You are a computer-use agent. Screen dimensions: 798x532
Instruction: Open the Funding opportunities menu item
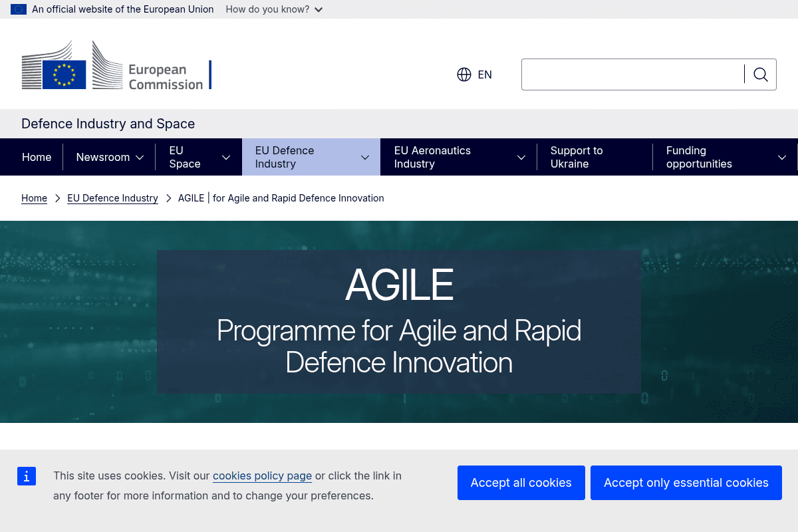coord(699,157)
